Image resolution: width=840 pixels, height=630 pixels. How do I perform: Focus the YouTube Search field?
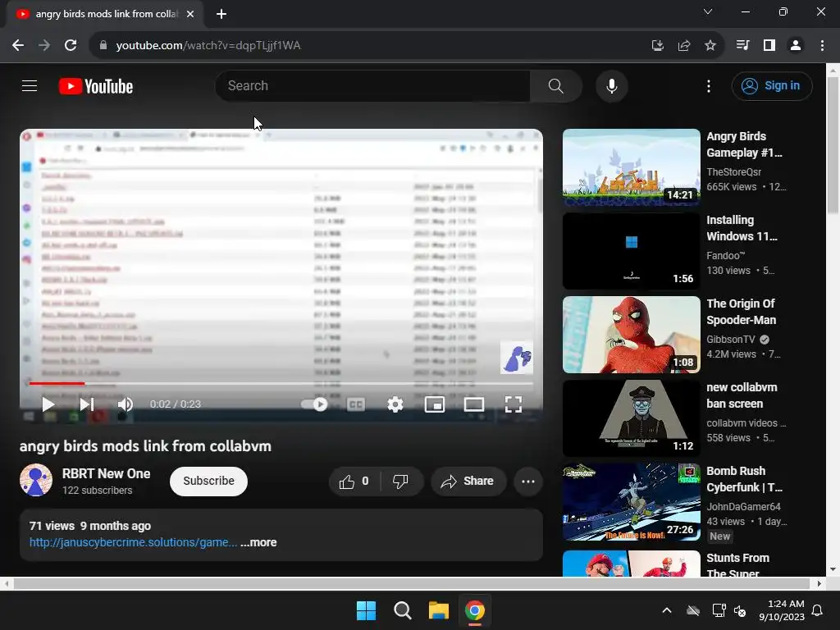(373, 85)
